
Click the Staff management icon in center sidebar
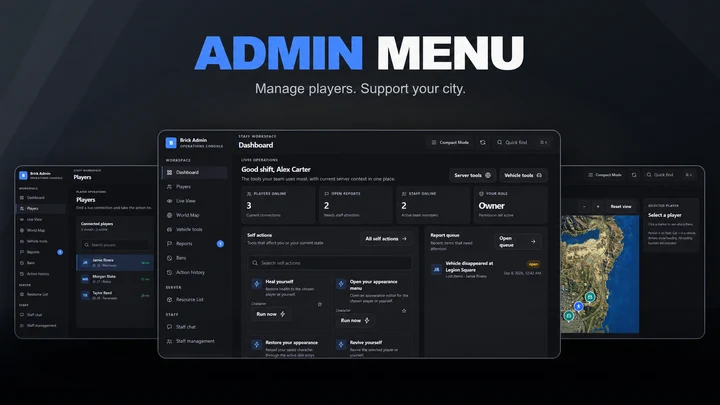tap(169, 341)
